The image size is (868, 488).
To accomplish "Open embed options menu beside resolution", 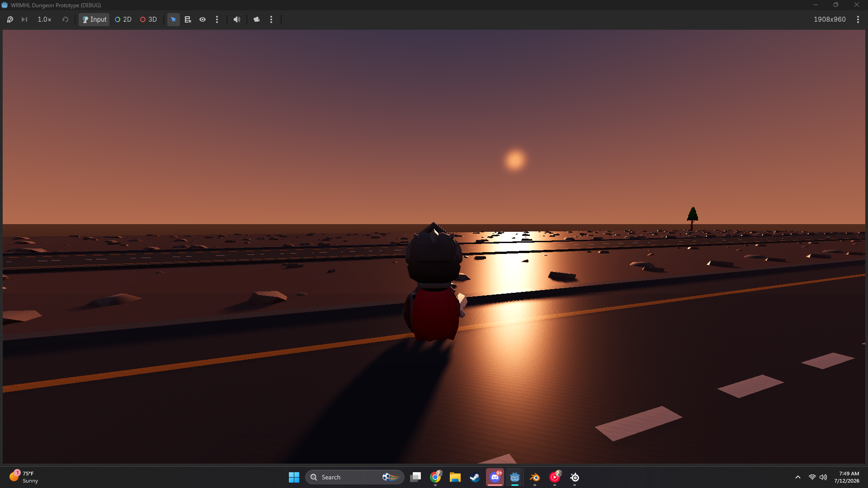I will click(858, 19).
